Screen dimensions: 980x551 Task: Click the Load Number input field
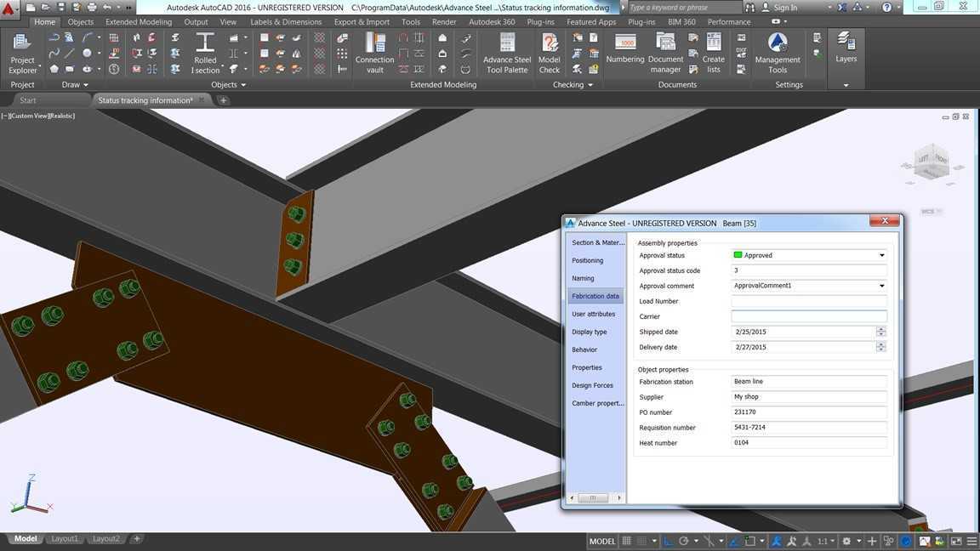[x=809, y=301]
